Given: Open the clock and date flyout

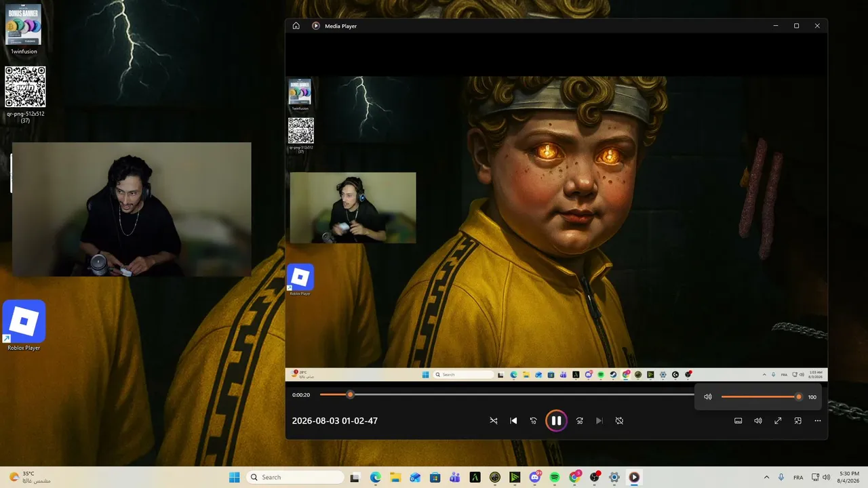Looking at the screenshot, I should click(849, 477).
